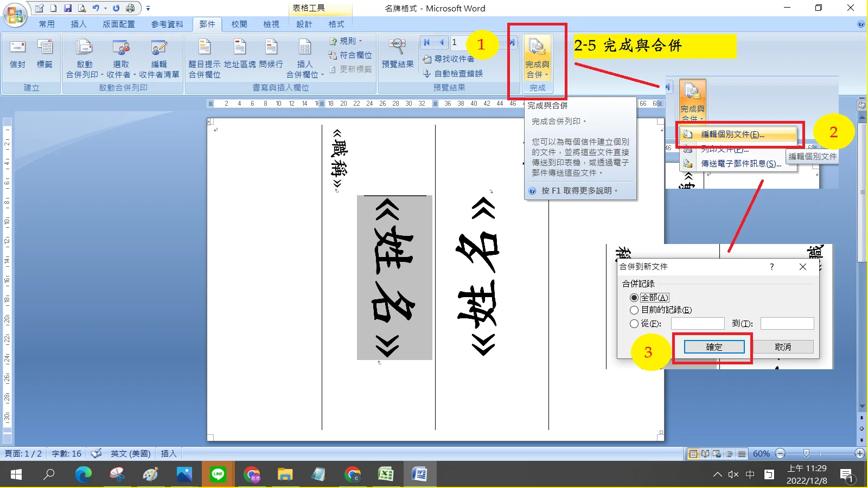Screen dimensions: 868x488
Task: Switch to the 版面配置 tab
Action: coord(119,24)
